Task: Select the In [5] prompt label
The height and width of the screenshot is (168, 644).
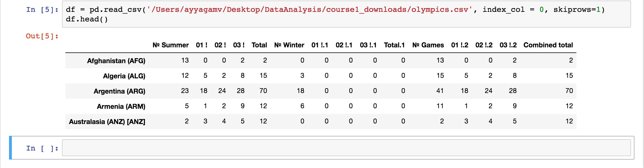Action: (x=42, y=10)
